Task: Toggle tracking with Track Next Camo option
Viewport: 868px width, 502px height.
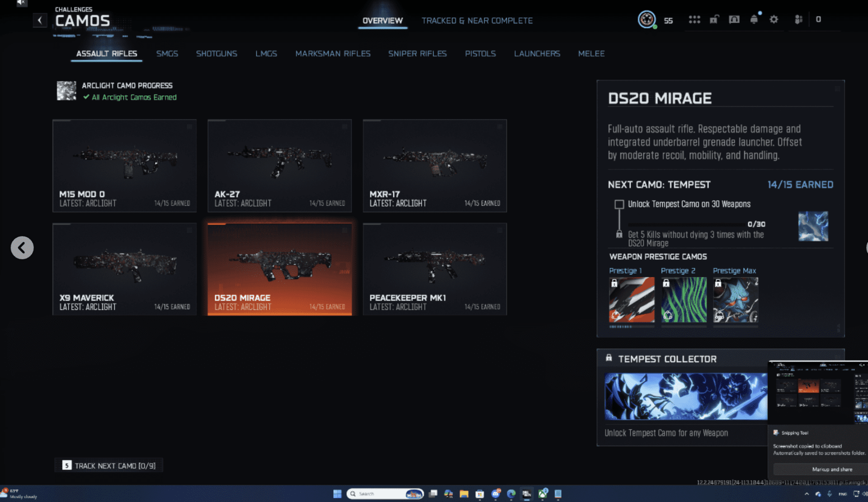Action: pos(108,465)
